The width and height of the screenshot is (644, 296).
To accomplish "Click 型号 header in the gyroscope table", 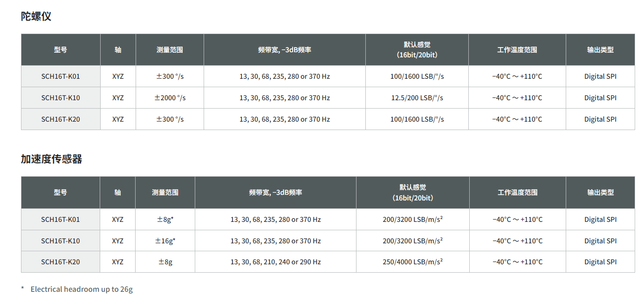I will pyautogui.click(x=61, y=50).
